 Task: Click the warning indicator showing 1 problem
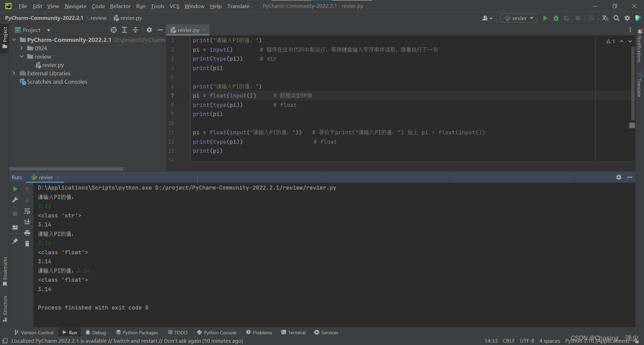610,41
